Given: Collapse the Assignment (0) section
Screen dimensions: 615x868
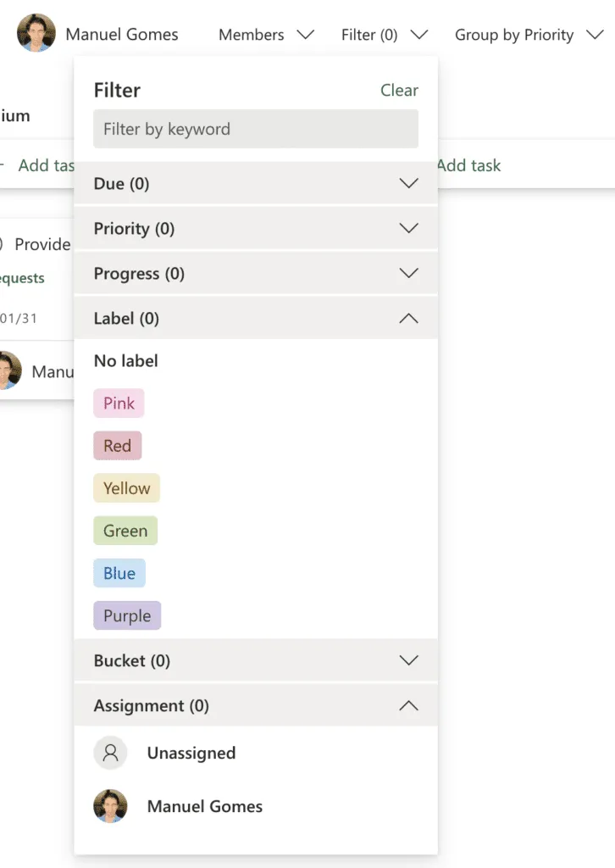Looking at the screenshot, I should coord(256,706).
